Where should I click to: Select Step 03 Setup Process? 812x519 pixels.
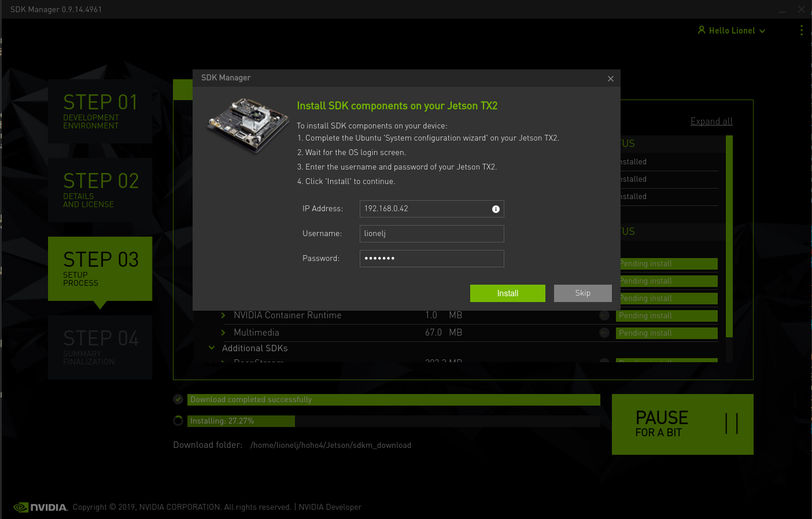100,268
